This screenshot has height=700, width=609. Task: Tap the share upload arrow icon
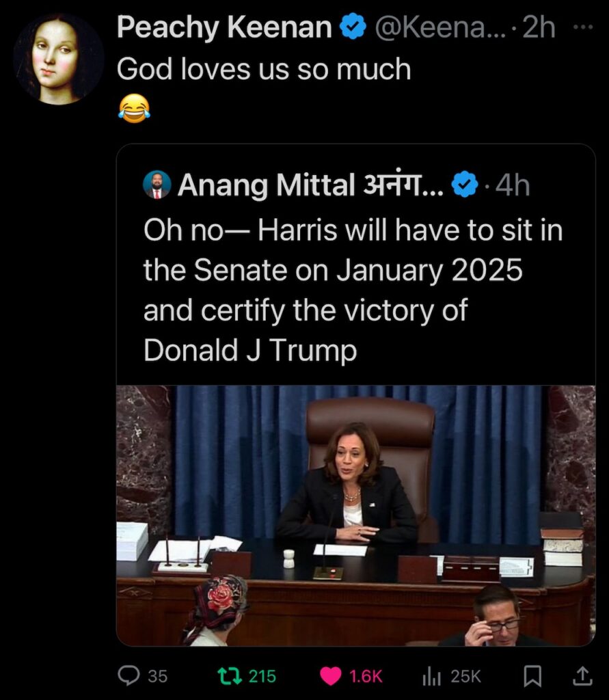tap(582, 676)
